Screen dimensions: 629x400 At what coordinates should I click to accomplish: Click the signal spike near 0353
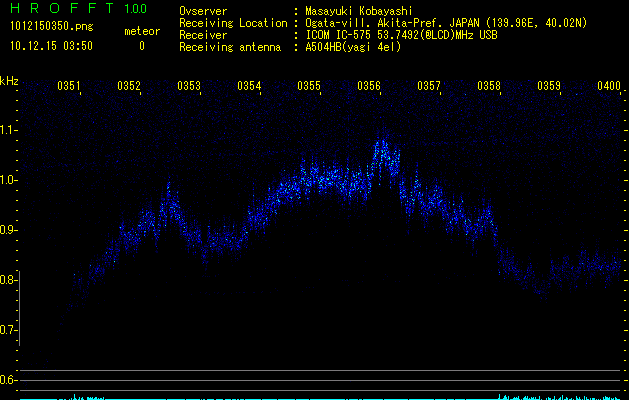169,201
